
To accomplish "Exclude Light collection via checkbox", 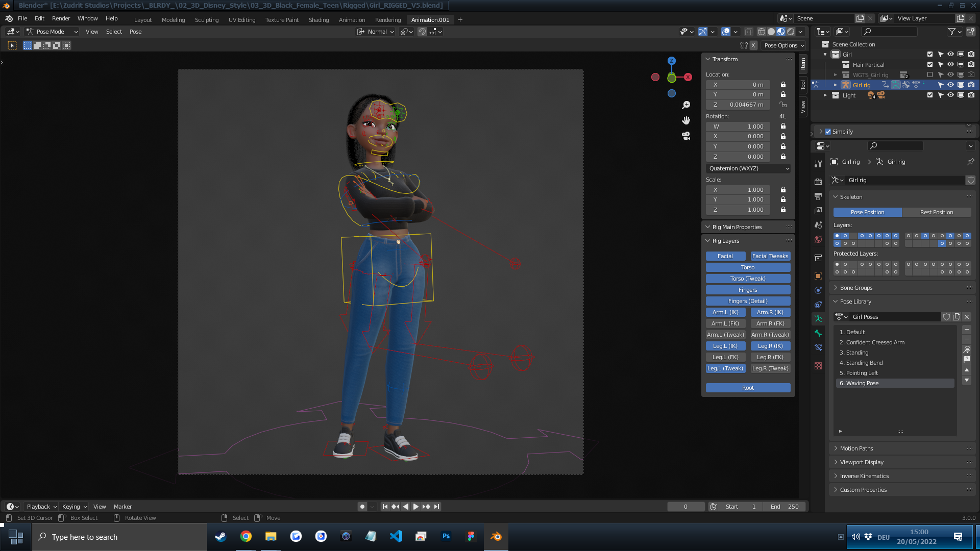I will point(929,95).
